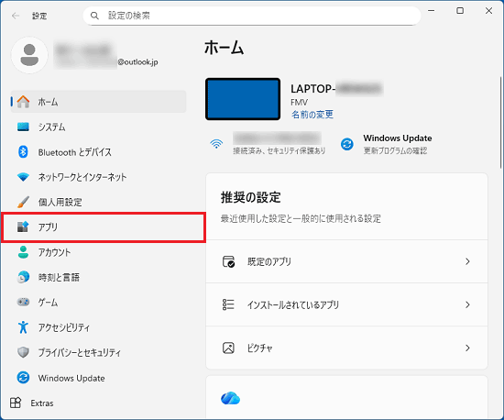Click the paintbrush icon for 個人用設定
Screen dimensions: 504x420
click(23, 202)
